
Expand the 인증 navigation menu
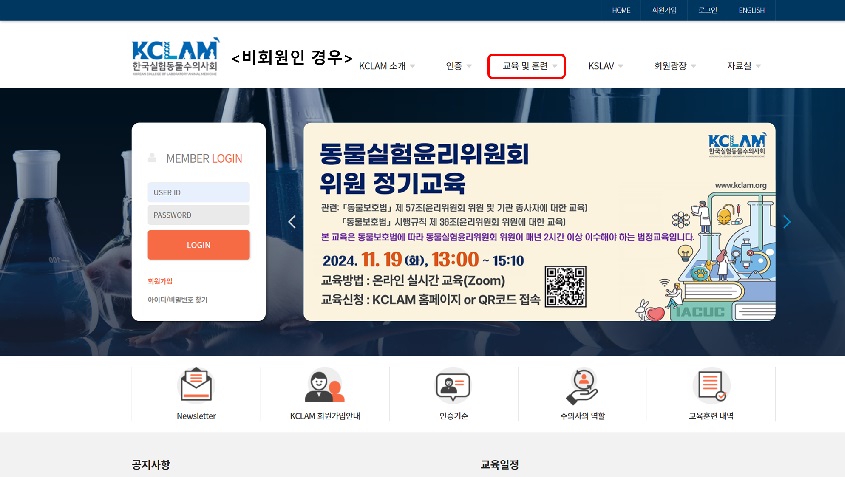[458, 66]
